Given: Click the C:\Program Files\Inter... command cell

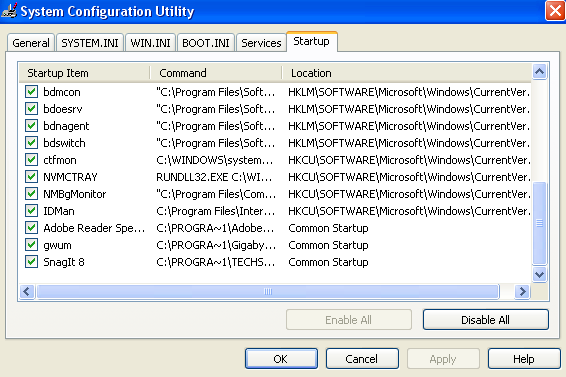Looking at the screenshot, I should (215, 211).
